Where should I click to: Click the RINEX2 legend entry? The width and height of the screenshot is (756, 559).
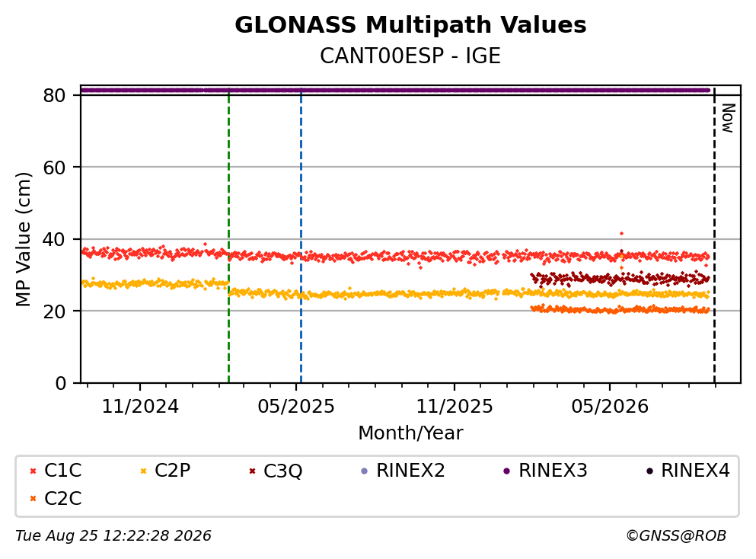(x=403, y=470)
